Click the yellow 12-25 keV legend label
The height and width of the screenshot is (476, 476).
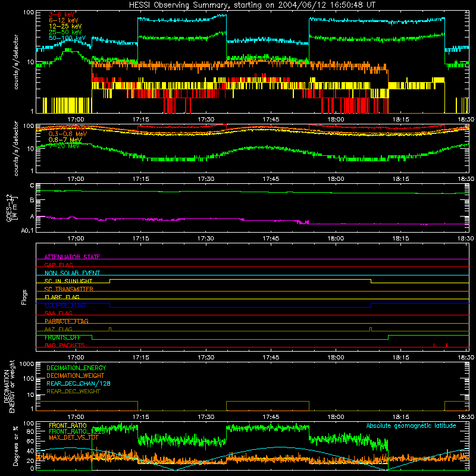[x=65, y=26]
